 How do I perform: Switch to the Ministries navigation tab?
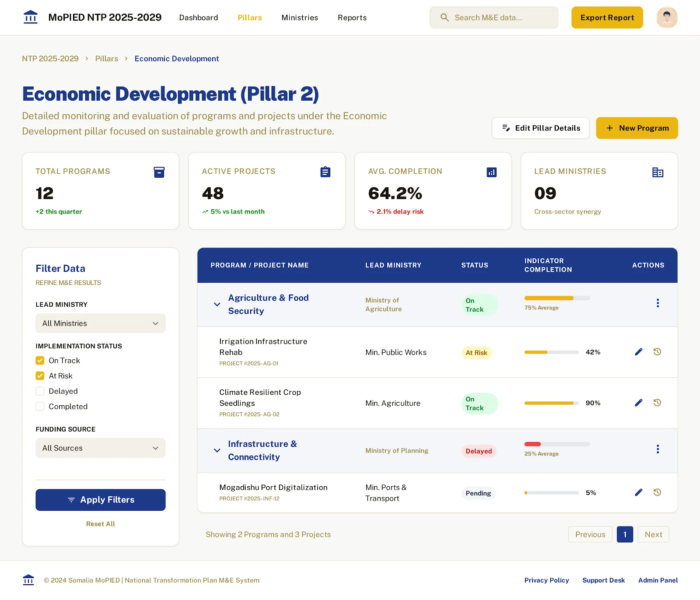coord(299,18)
